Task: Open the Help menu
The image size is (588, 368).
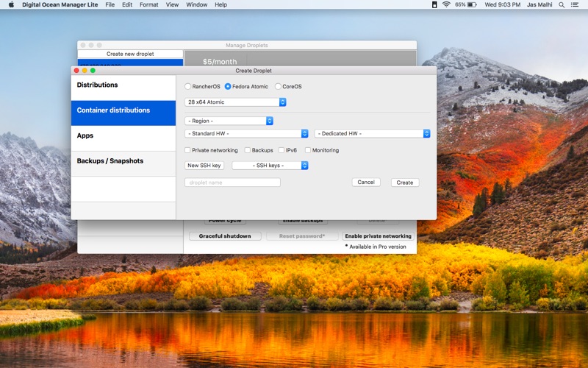Action: coord(221,5)
